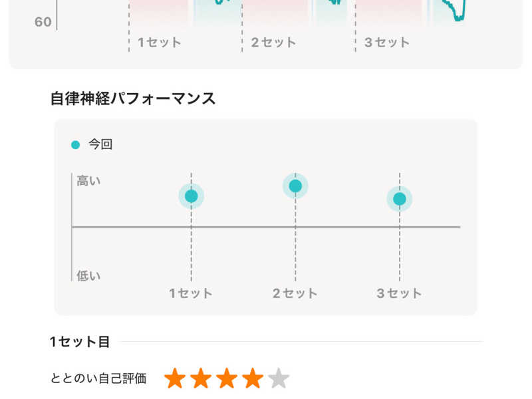Click the fourth orange star

(x=253, y=378)
